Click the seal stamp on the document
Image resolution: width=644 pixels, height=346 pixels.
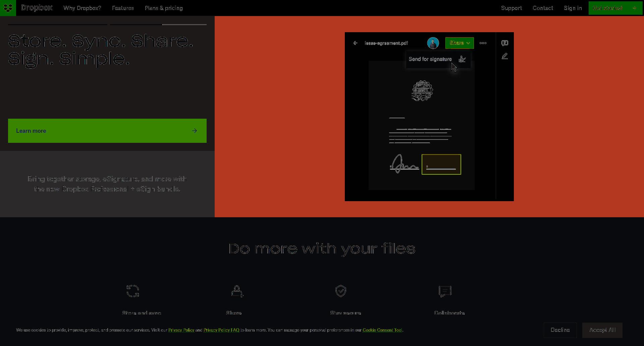coord(422,91)
